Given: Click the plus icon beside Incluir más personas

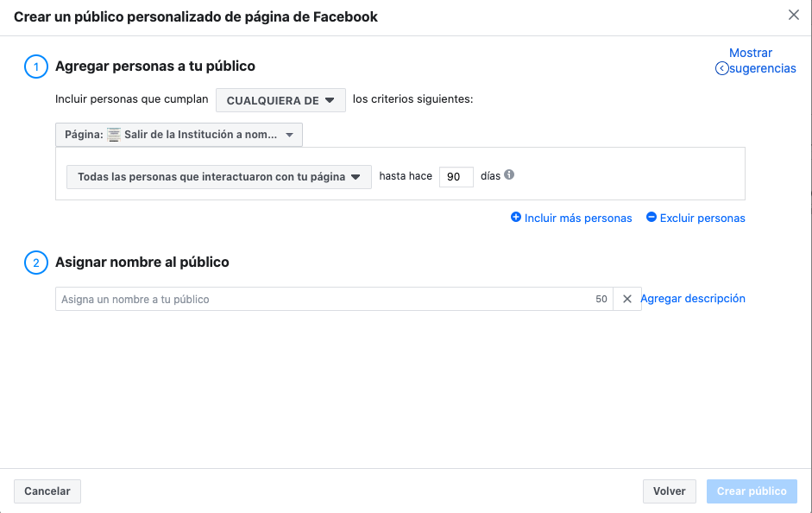Looking at the screenshot, I should pyautogui.click(x=516, y=218).
